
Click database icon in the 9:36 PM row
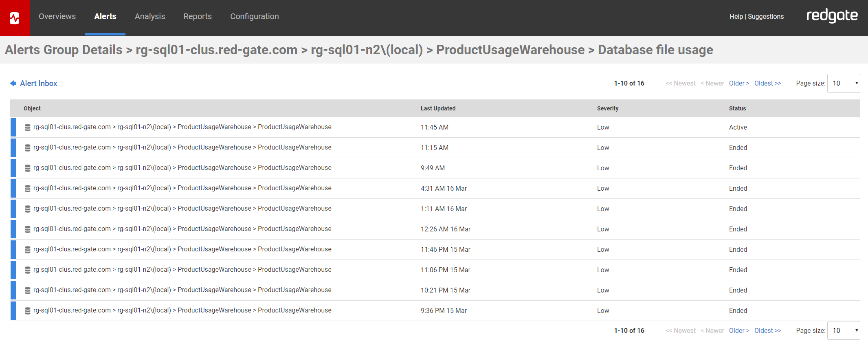point(28,311)
